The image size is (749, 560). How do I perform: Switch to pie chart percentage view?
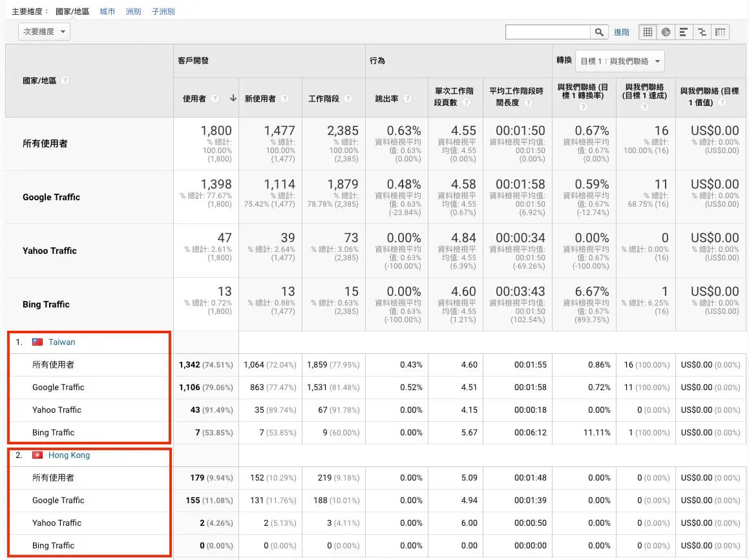(x=666, y=32)
